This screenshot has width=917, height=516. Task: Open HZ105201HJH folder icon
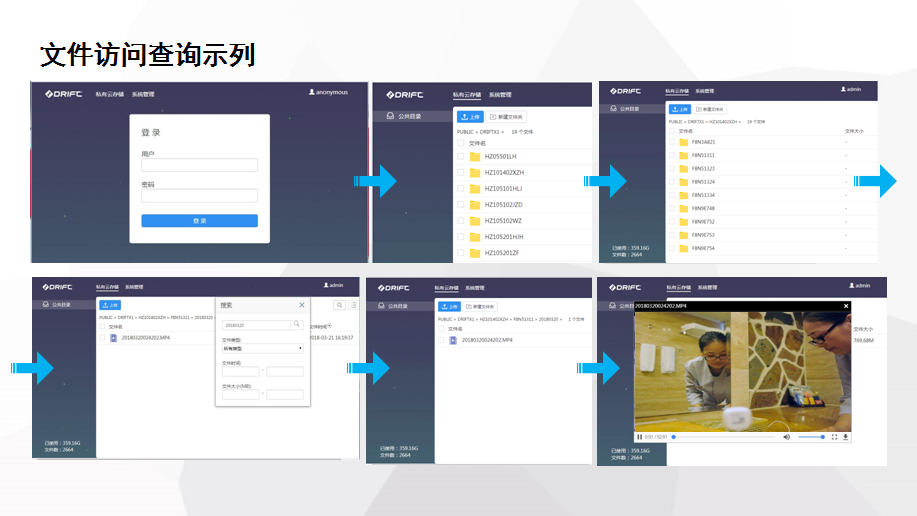click(x=475, y=237)
